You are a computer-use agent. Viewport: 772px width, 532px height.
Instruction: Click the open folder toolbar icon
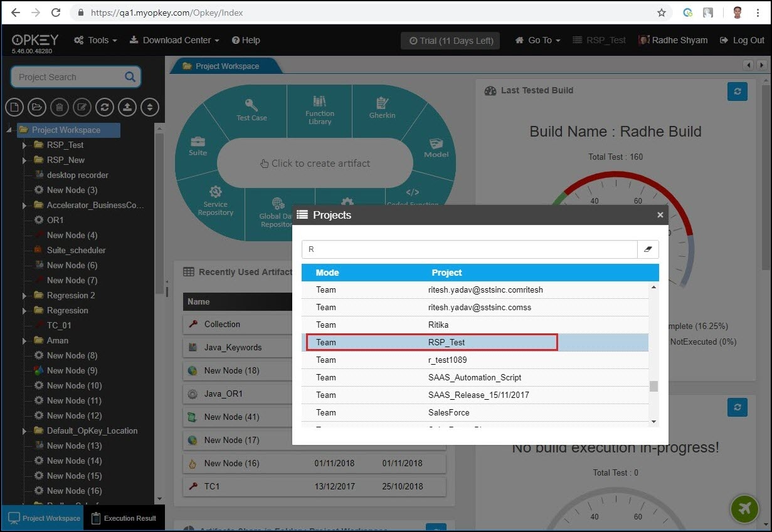(37, 107)
